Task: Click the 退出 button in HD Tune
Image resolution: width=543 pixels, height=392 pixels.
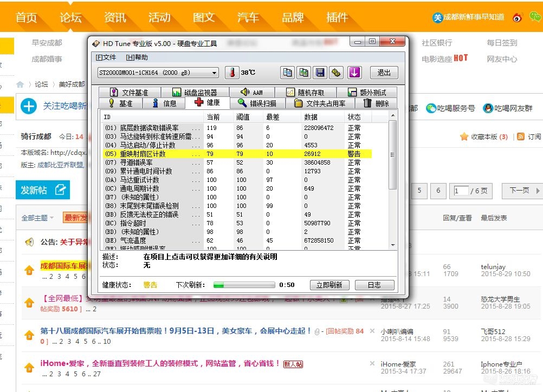Action: [x=384, y=73]
